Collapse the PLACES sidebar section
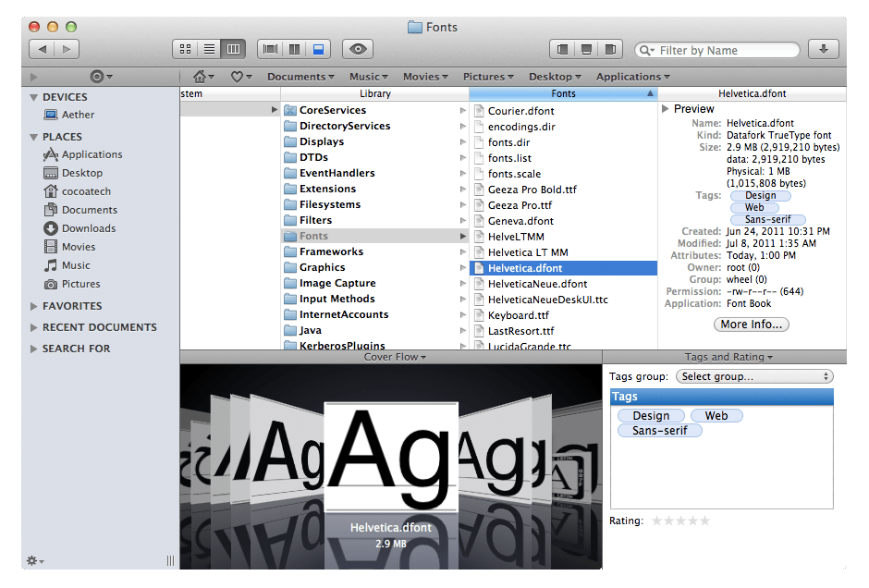 pos(34,137)
